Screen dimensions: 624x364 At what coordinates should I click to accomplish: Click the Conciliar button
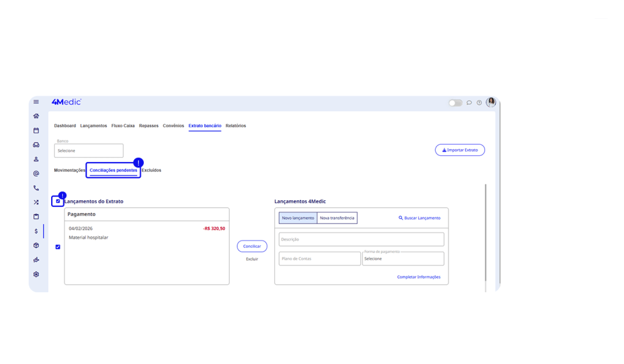coord(252,247)
